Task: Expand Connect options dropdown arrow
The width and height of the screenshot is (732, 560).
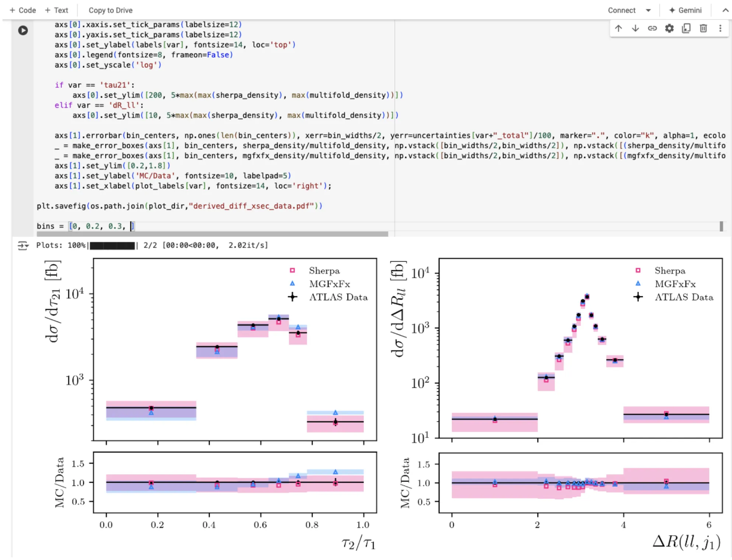Action: pyautogui.click(x=648, y=10)
